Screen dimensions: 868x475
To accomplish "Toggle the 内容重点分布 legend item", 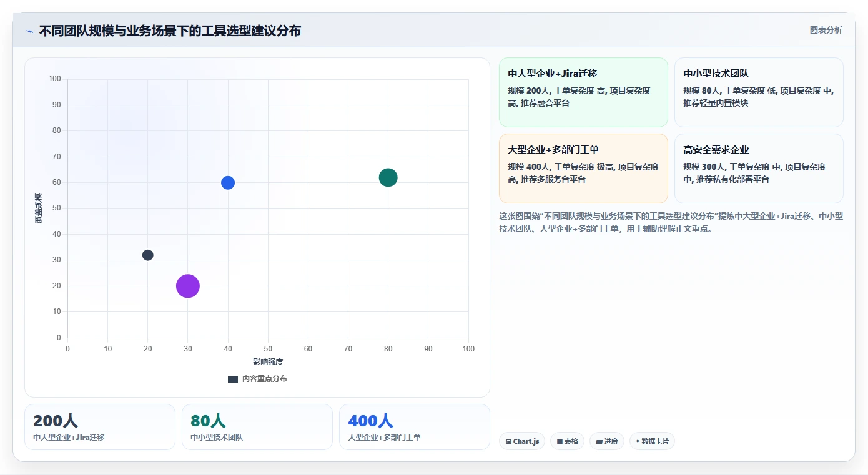I will (257, 379).
